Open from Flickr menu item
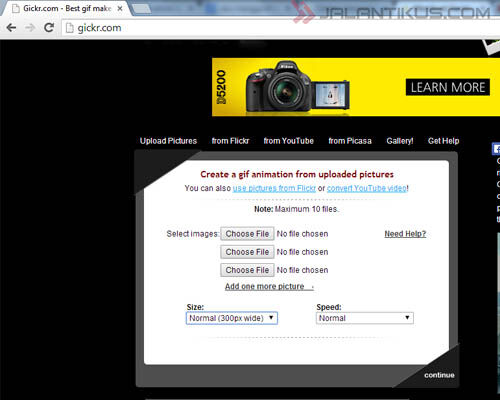500x400 pixels. point(230,141)
